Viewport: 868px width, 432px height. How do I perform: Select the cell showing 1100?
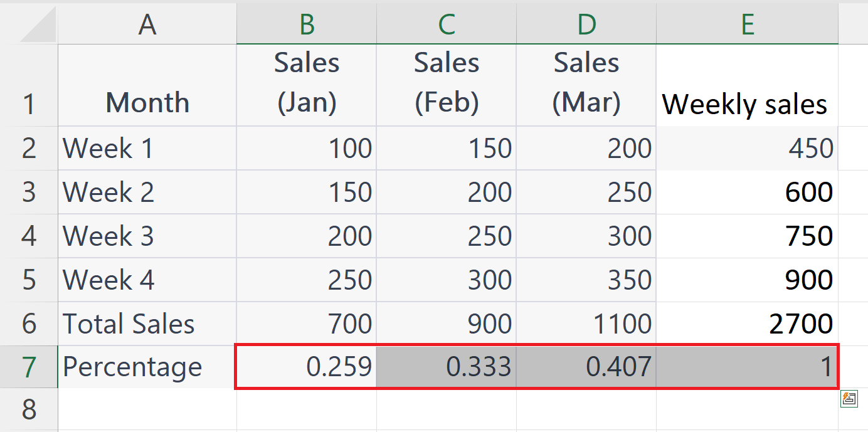click(x=585, y=324)
